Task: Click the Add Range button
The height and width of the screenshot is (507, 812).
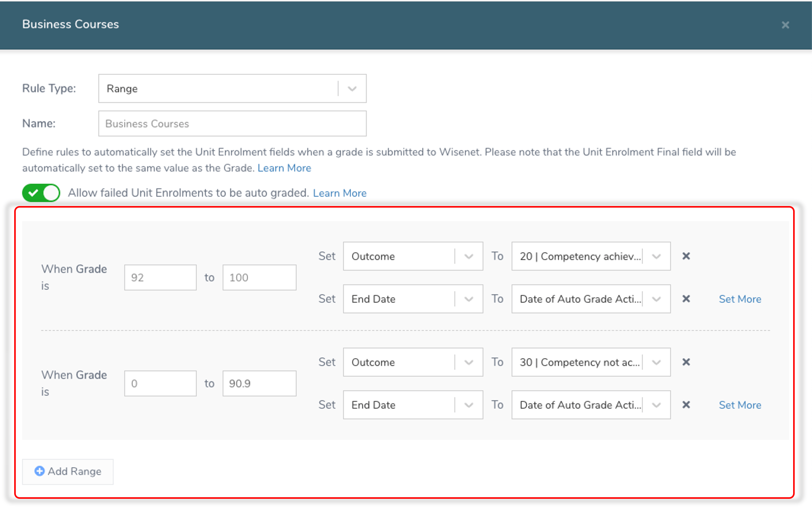Action: coord(68,472)
